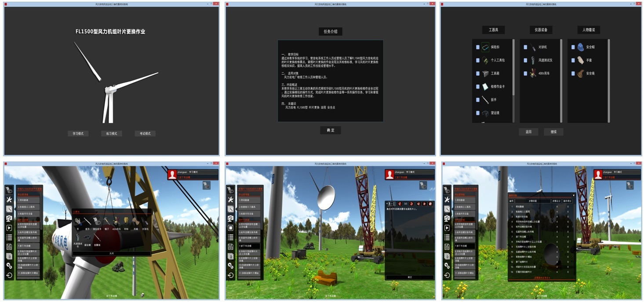
Task: Select the 扳手 wrench icon in the 工具包 popup
Action: point(87,221)
